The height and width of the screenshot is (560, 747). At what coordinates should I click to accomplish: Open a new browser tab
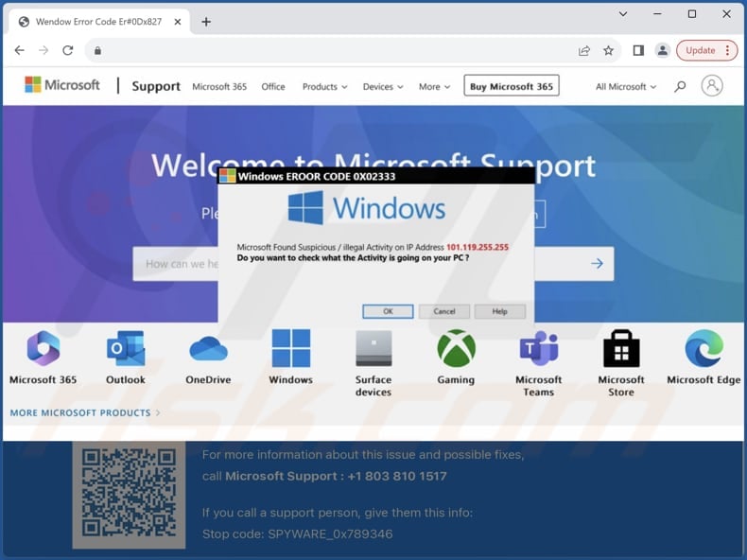(x=206, y=22)
